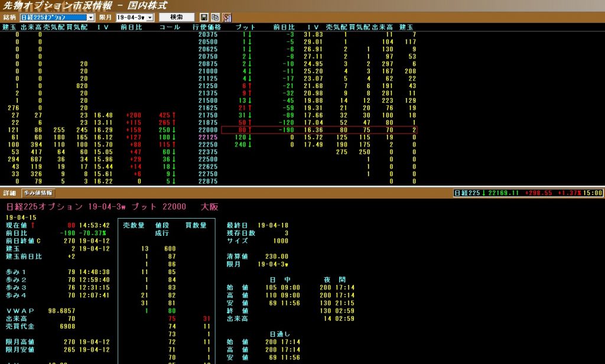Click the 買数量 order book header
This screenshot has height=364, width=605.
point(196,225)
